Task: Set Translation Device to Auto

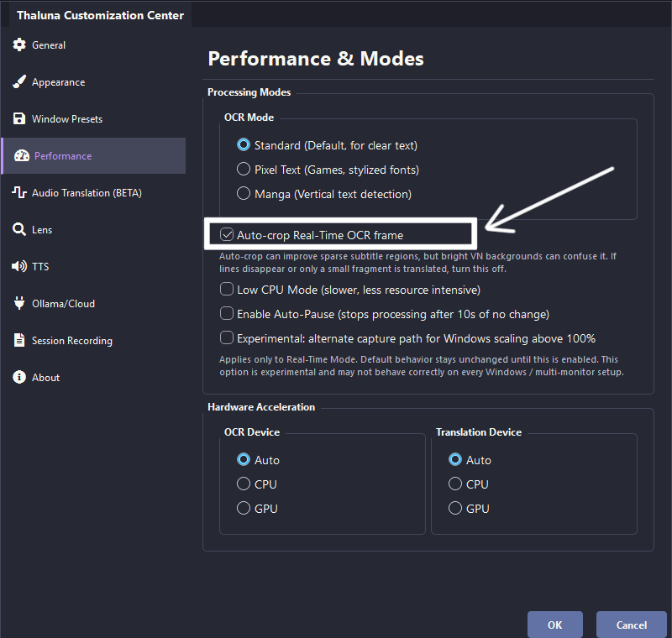Action: (455, 459)
